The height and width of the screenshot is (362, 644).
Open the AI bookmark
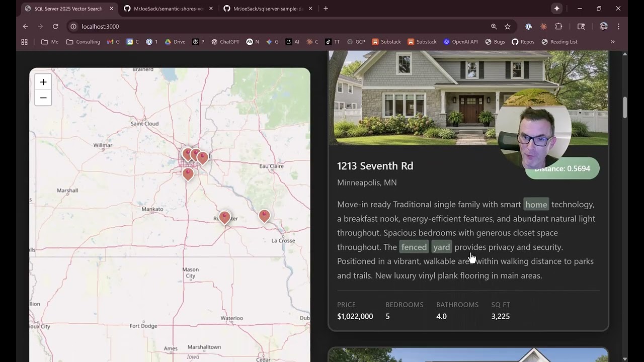click(292, 42)
